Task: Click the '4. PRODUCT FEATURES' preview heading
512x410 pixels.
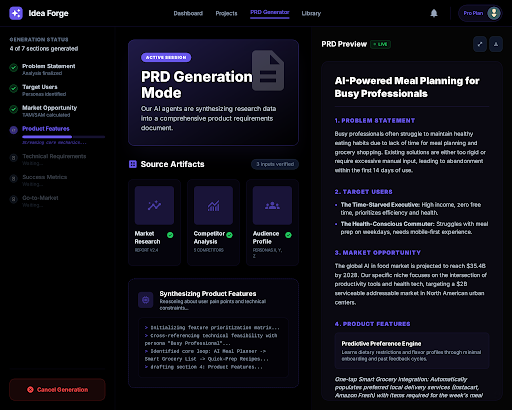Action: click(372, 324)
